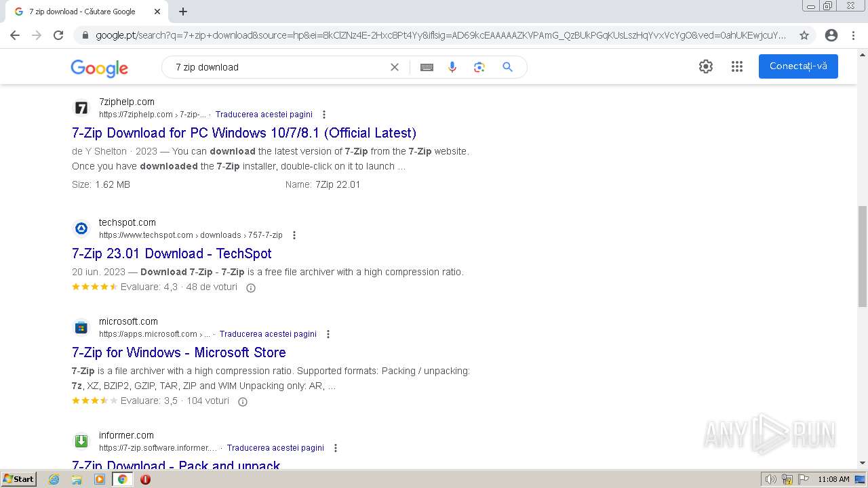Click the page vertical scrollbar thumb
This screenshot has width=868, height=488.
[863, 256]
